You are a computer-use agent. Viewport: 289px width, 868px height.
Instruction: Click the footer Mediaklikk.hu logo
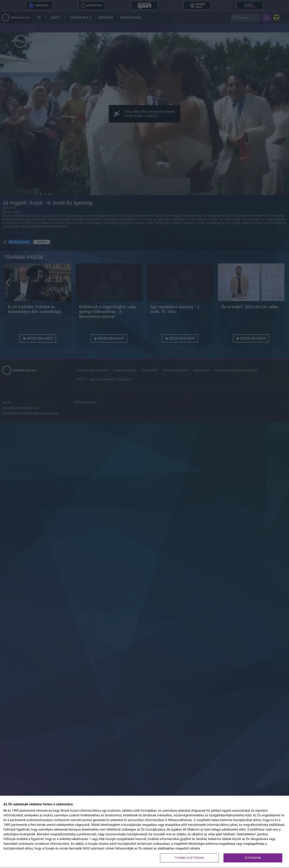coord(19,370)
